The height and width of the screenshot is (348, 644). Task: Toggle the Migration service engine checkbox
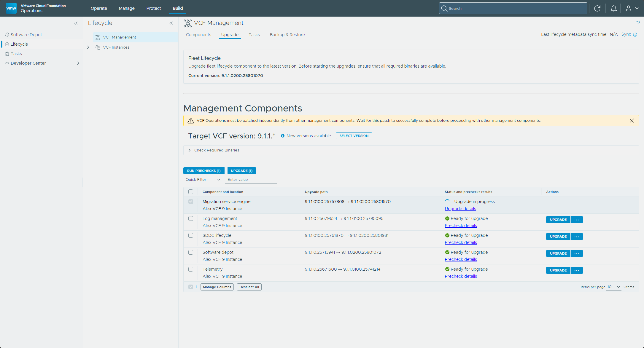[191, 202]
